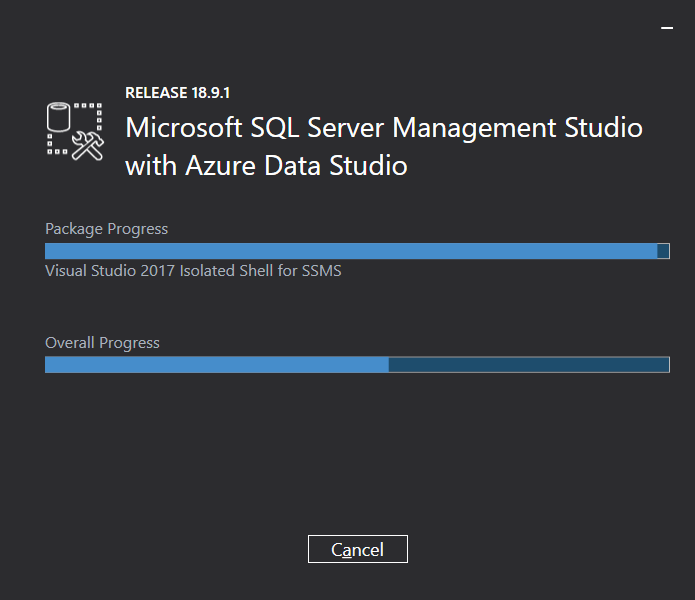Click filled portion of Overall Progress bar

coord(216,365)
